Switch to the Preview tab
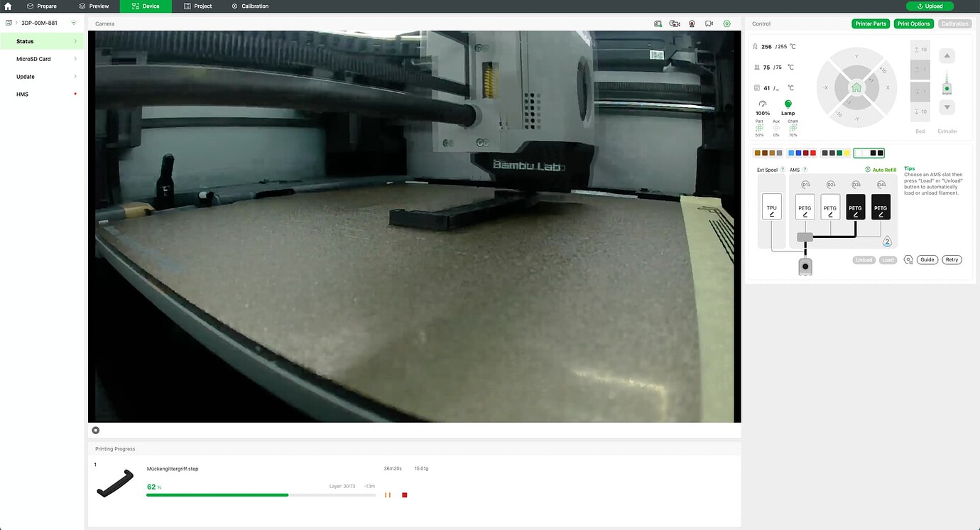 [94, 6]
